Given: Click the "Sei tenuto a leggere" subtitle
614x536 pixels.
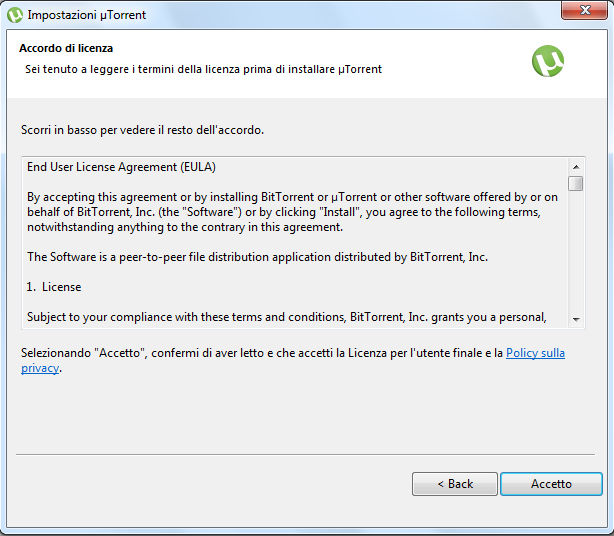Looking at the screenshot, I should coord(203,69).
